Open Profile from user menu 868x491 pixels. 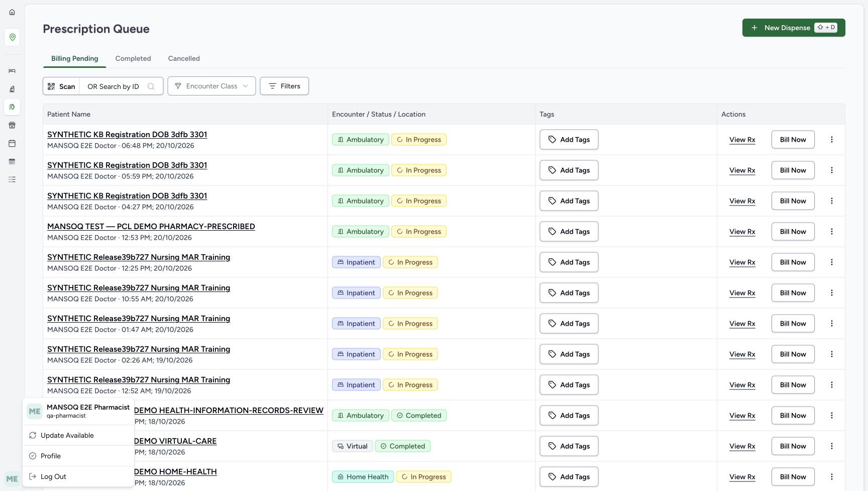click(x=78, y=456)
